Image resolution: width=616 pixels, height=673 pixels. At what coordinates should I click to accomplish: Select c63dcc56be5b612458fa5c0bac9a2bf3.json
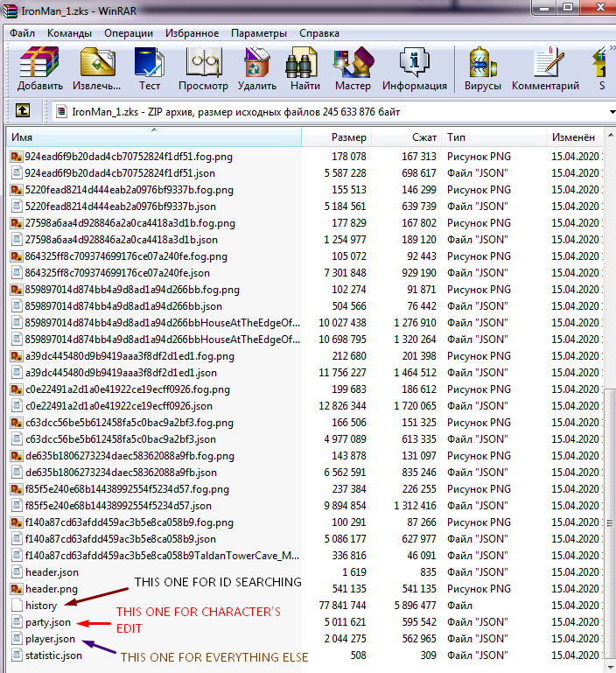[x=121, y=439]
